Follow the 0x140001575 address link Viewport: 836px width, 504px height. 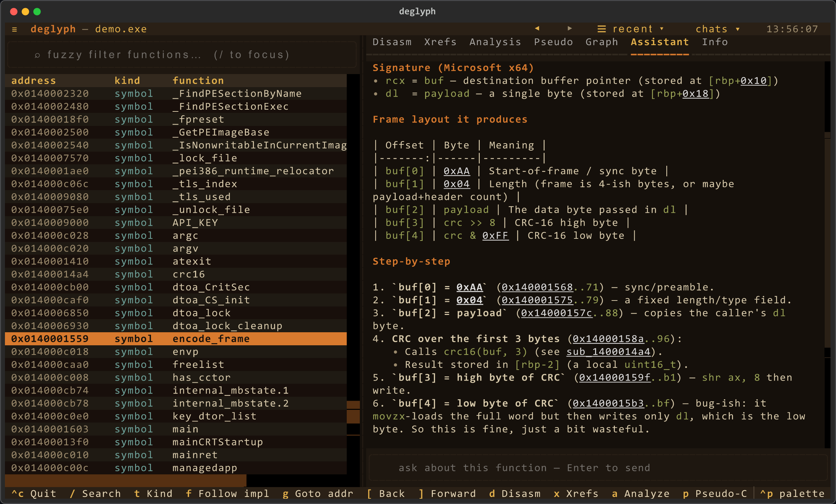(537, 300)
